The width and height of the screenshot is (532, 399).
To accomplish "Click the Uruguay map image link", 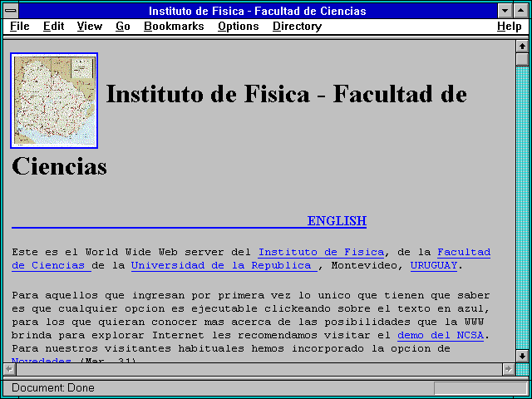I will pos(54,101).
